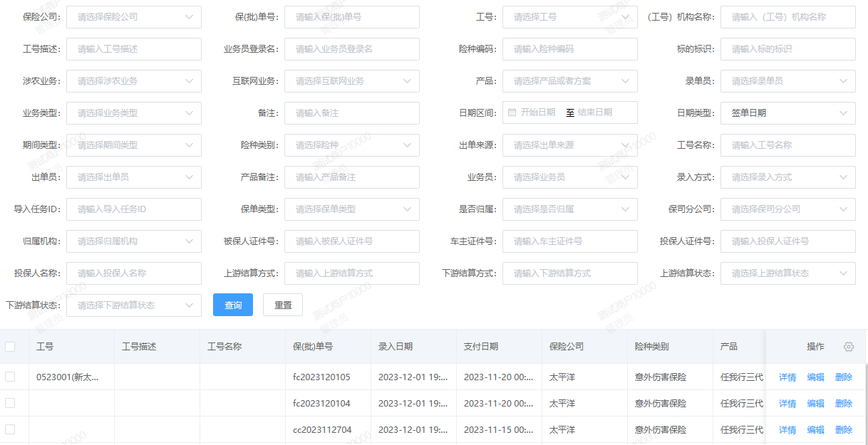Click 删除 for policy cc2023112704
868x445 pixels.
[844, 430]
